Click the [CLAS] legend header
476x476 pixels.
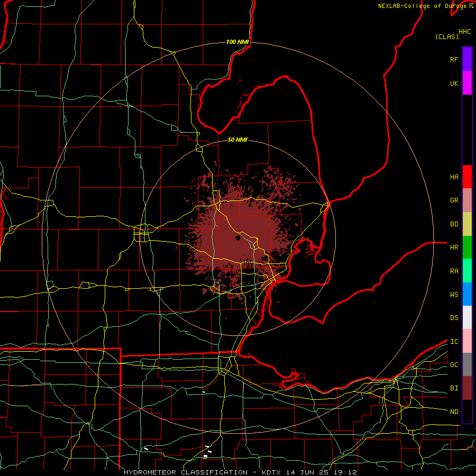[447, 37]
